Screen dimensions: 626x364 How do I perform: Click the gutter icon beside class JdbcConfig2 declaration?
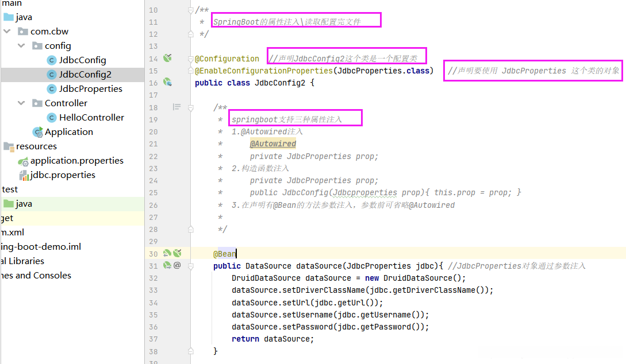167,83
